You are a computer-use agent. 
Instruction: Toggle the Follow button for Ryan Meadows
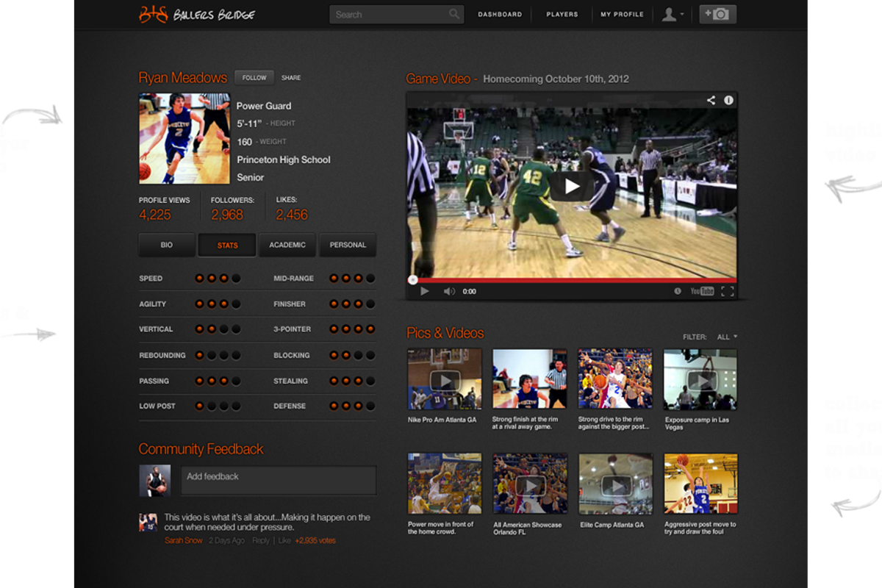click(254, 78)
